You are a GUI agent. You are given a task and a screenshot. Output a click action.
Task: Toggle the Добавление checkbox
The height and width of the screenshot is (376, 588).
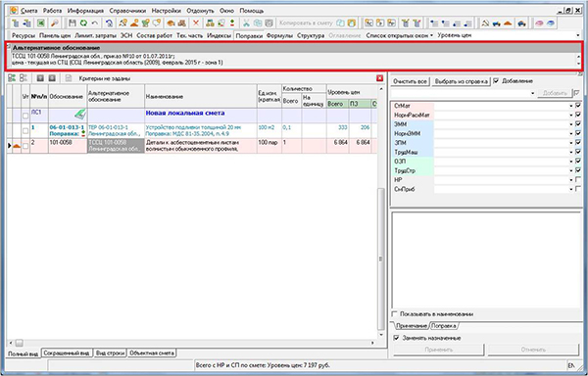(x=496, y=81)
